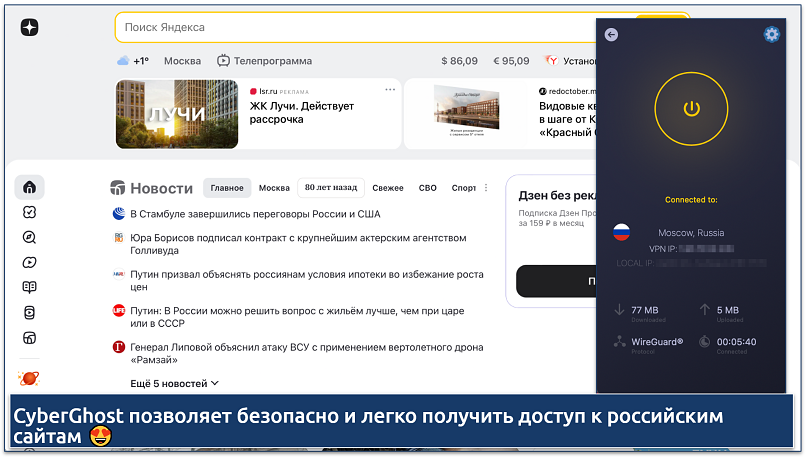Open Istanbul talks news headline

coord(254,214)
